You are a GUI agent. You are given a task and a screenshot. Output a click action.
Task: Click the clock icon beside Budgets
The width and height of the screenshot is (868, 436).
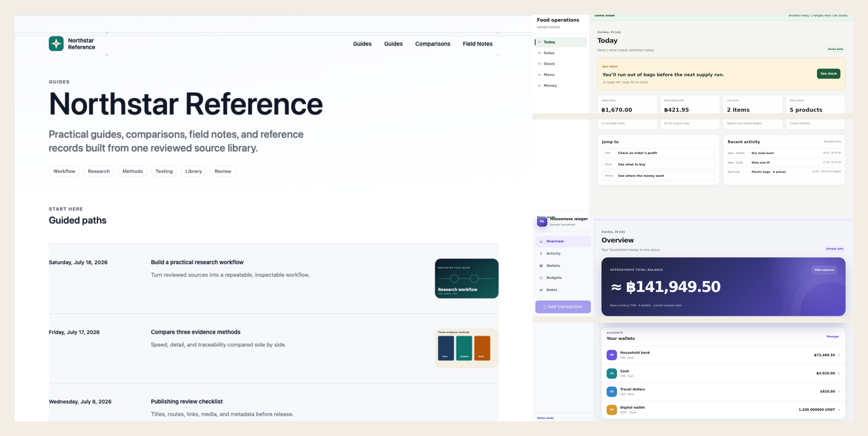541,278
